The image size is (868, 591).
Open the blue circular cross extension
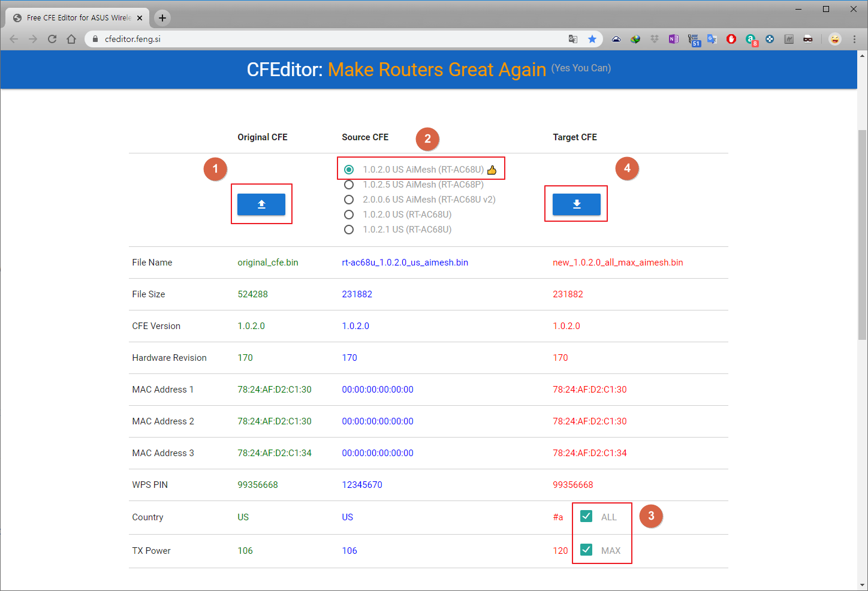770,39
